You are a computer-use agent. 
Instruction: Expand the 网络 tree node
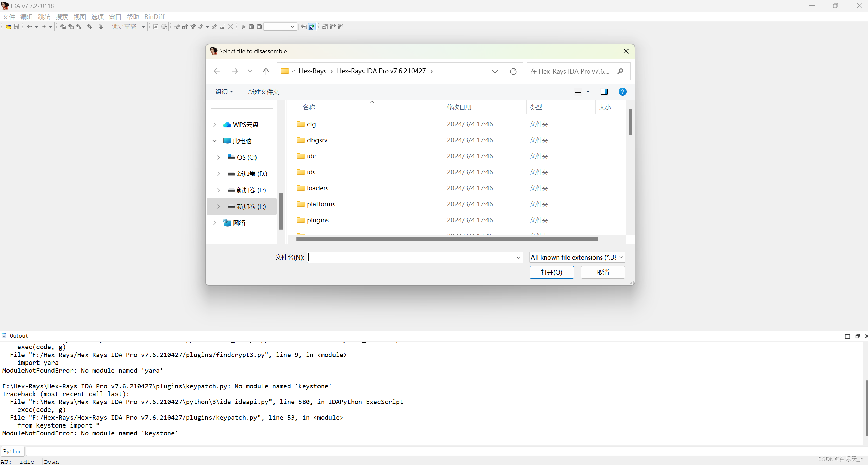point(214,223)
